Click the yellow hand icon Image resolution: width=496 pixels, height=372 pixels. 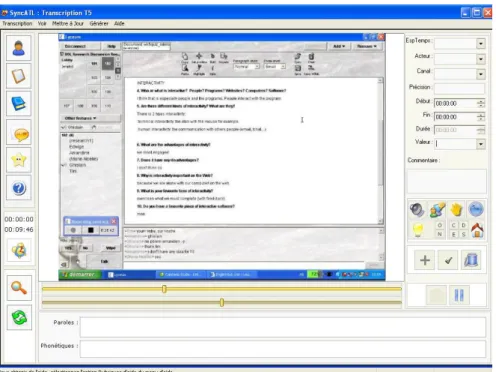coord(456,210)
